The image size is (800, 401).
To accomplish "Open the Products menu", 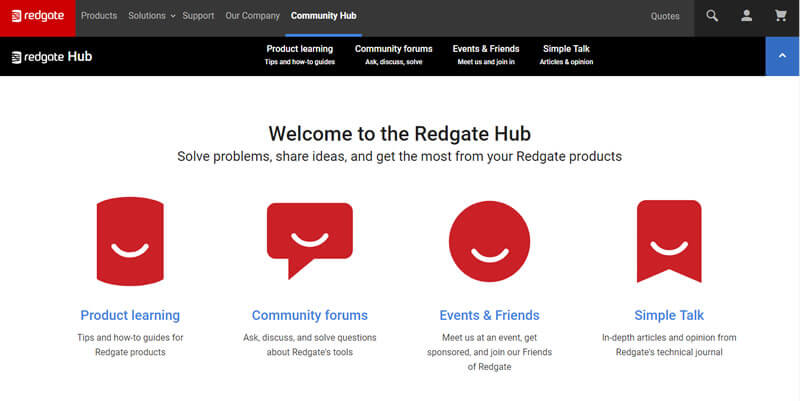I will point(99,16).
